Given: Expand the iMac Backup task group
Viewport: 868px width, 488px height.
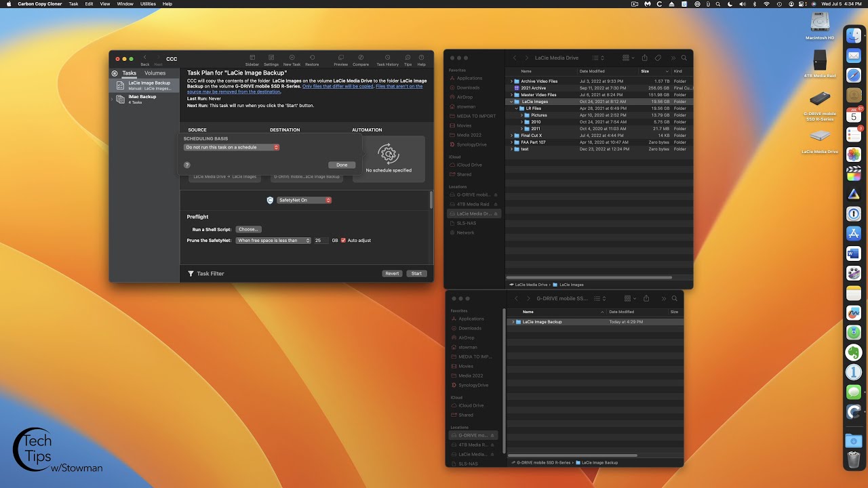Looking at the screenshot, I should [x=113, y=99].
